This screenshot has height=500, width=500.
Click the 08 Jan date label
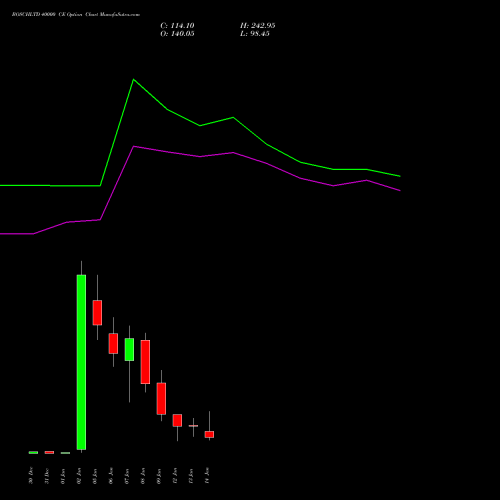[143, 476]
